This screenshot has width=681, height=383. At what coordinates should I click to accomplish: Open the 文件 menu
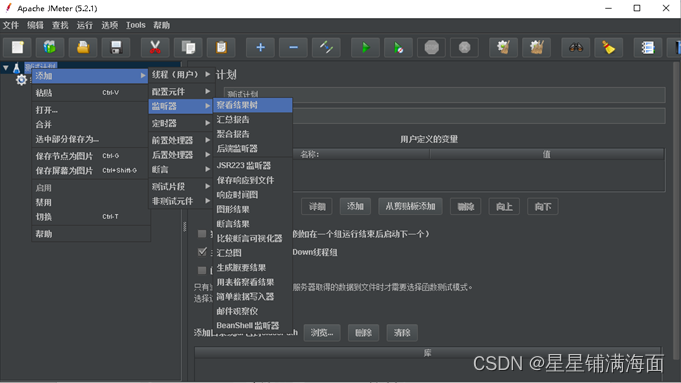pos(11,25)
